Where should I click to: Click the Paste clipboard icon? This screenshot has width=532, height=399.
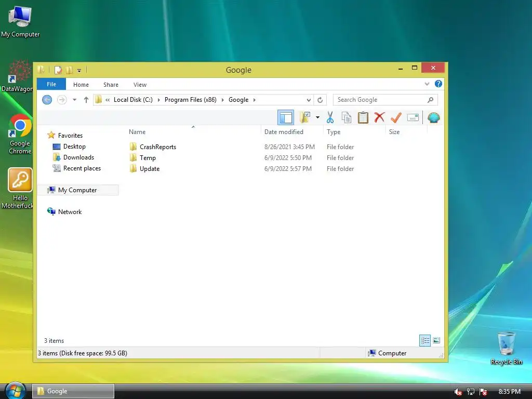363,117
